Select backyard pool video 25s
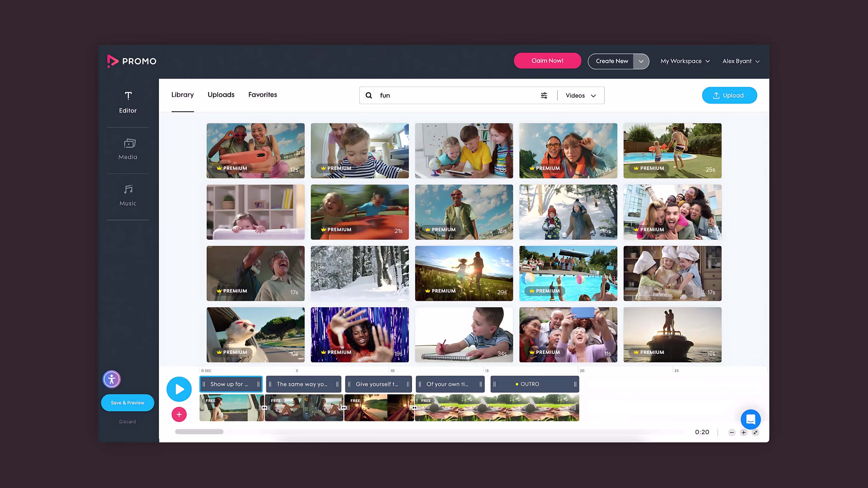Viewport: 868px width, 488px height. point(672,151)
